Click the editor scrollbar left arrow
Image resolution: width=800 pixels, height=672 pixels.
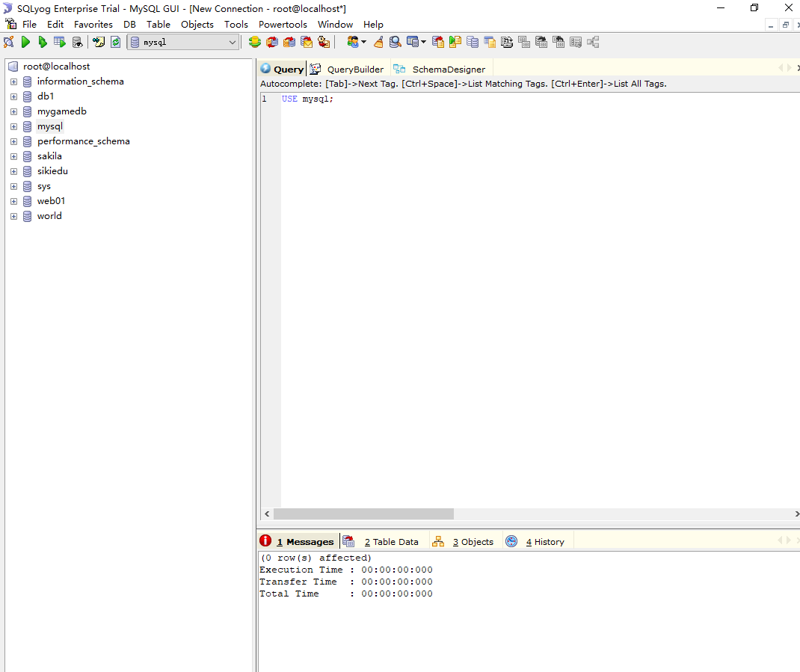point(267,514)
